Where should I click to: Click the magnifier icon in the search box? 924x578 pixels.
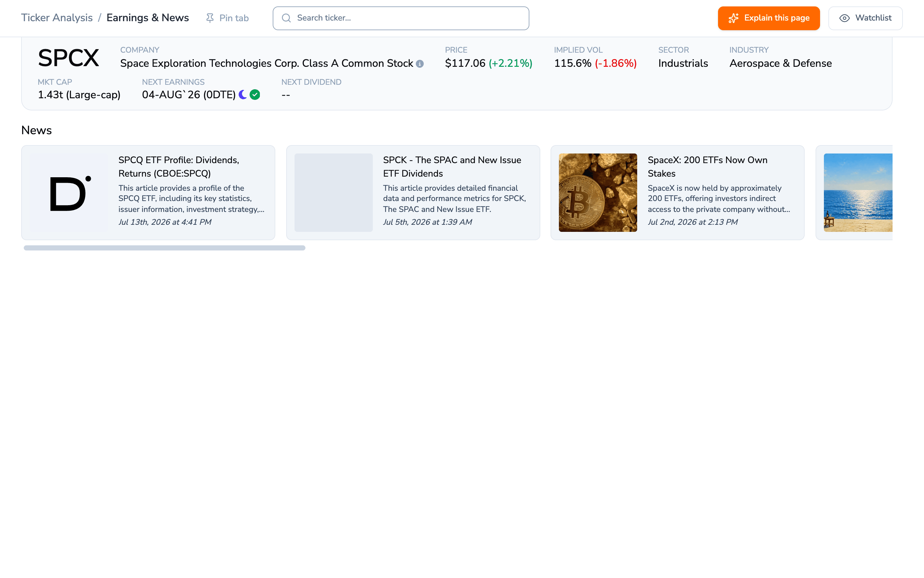click(x=287, y=18)
